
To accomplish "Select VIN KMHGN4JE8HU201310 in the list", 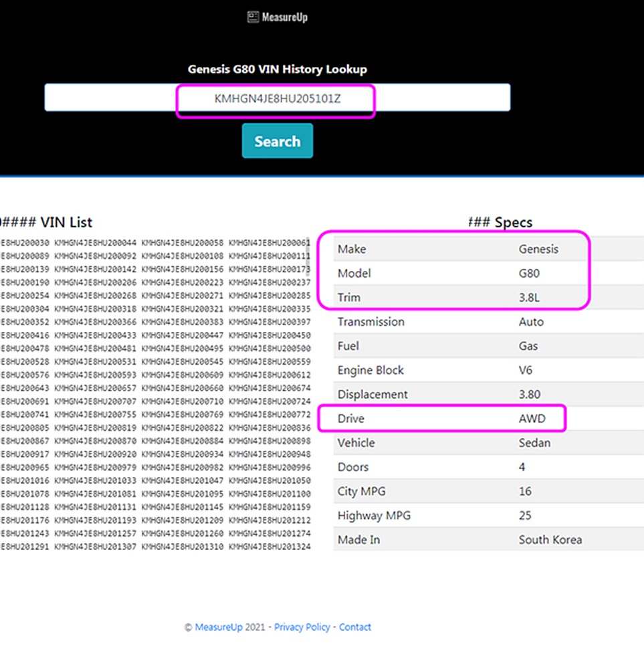I will [x=183, y=547].
